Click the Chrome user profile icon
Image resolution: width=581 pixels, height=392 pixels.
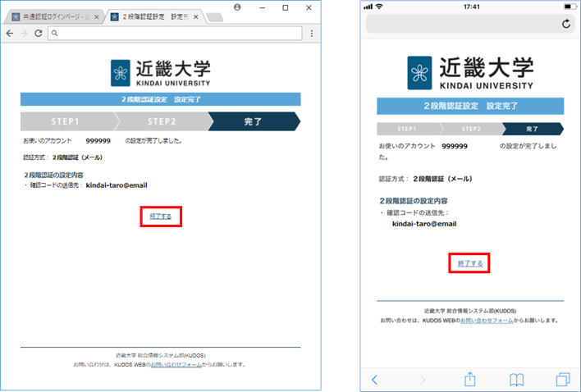point(237,7)
